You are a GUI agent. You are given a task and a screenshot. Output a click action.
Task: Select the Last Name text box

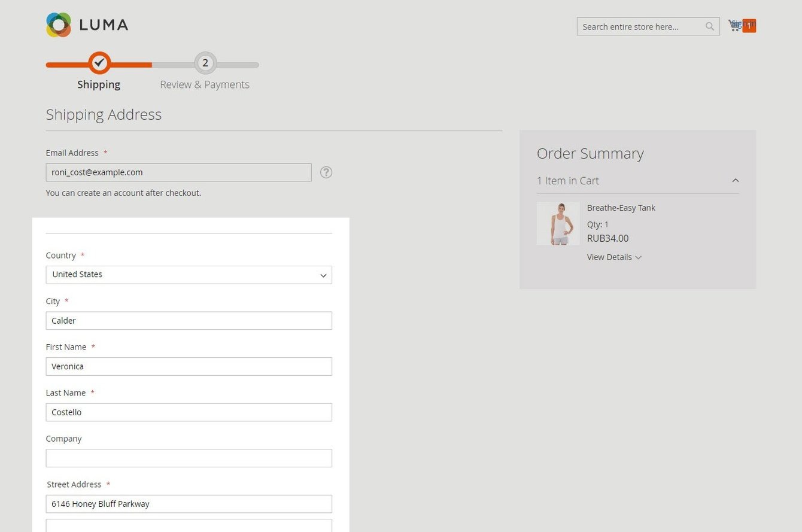click(189, 412)
